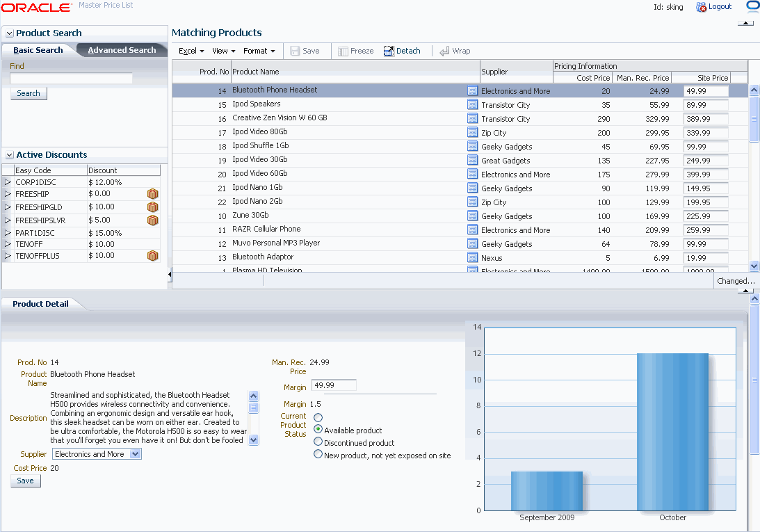Image resolution: width=760 pixels, height=532 pixels.
Task: Select the Available product radio button
Action: point(318,429)
